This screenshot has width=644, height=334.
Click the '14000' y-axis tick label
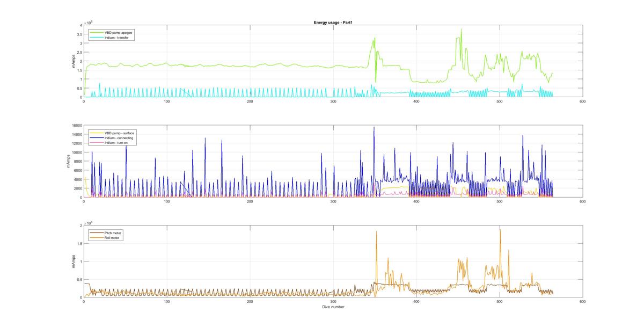pos(76,135)
